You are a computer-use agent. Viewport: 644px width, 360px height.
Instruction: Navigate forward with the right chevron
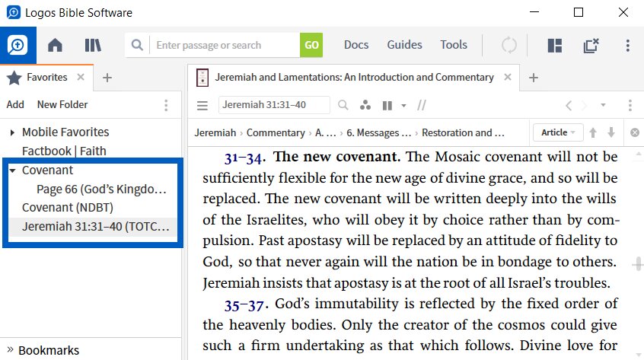tap(584, 106)
